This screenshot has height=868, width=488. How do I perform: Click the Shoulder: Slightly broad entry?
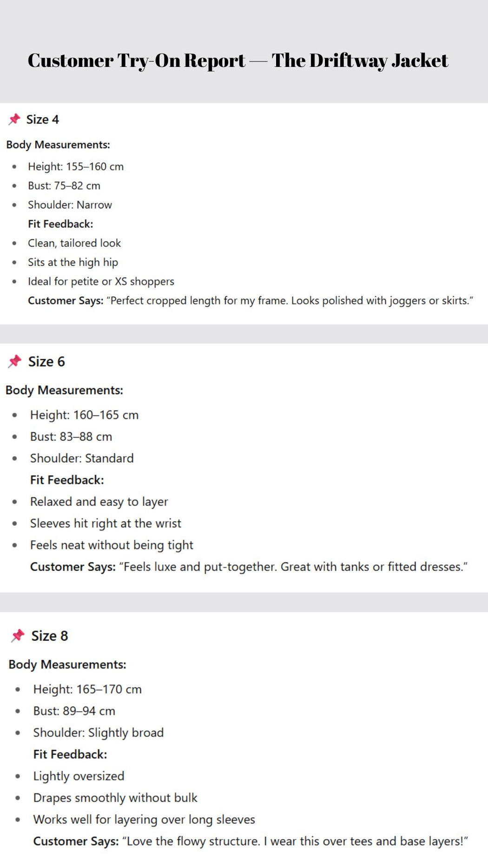[99, 733]
